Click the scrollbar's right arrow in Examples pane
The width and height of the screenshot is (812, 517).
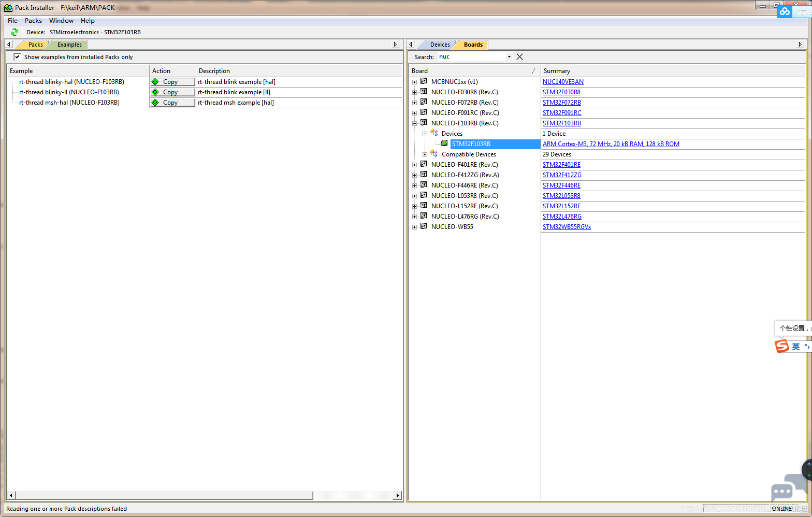click(397, 495)
